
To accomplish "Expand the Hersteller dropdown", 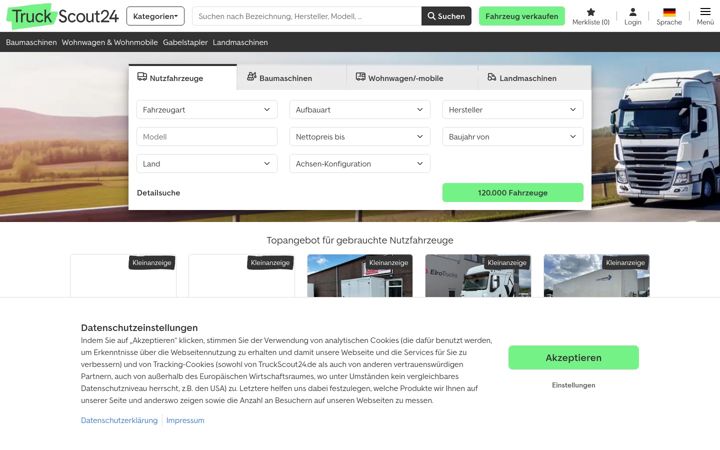I will (512, 110).
